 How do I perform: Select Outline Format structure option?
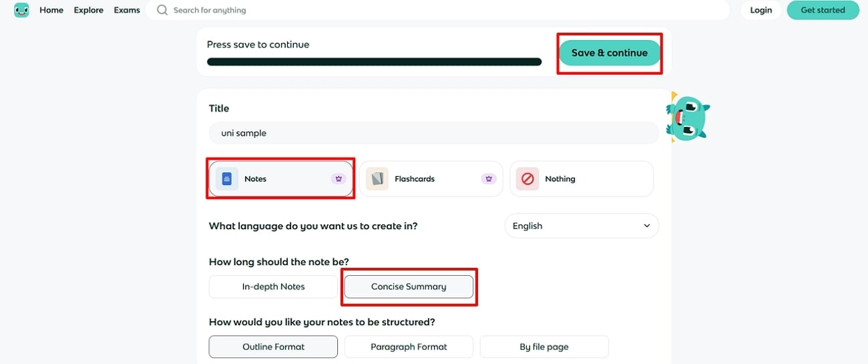point(273,347)
